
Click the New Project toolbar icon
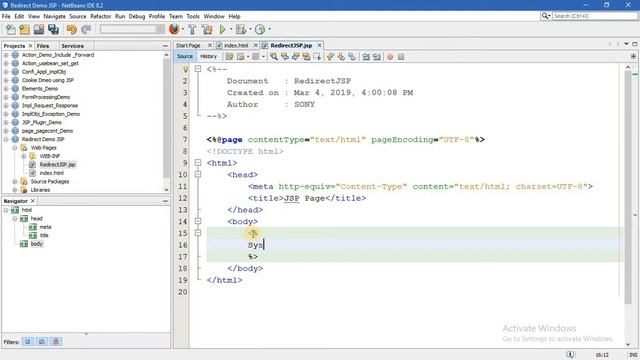(x=24, y=29)
